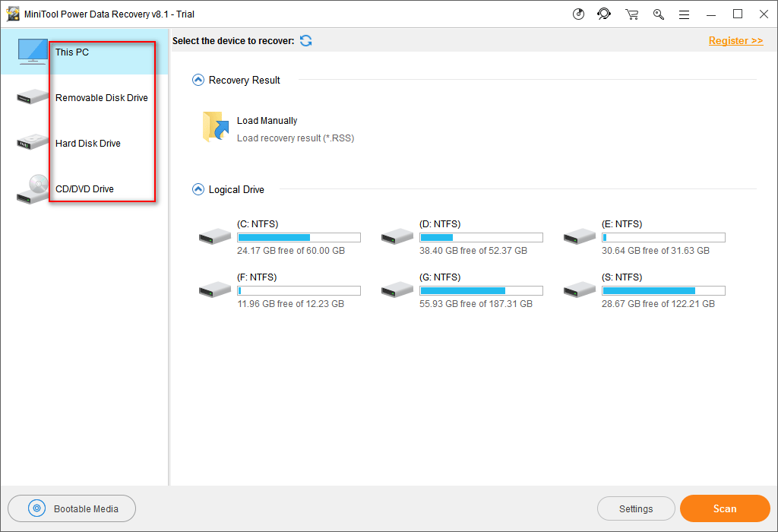The height and width of the screenshot is (532, 778).
Task: Open the Settings button
Action: (636, 508)
